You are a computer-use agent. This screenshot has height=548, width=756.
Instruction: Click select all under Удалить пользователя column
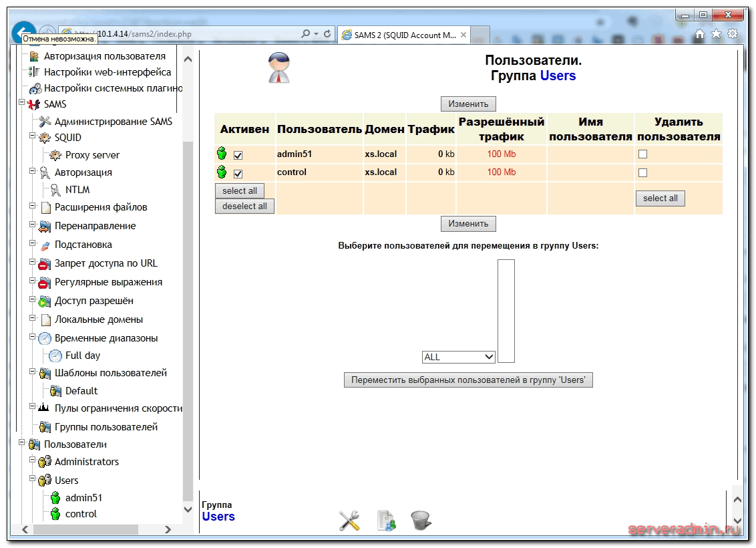pos(660,198)
